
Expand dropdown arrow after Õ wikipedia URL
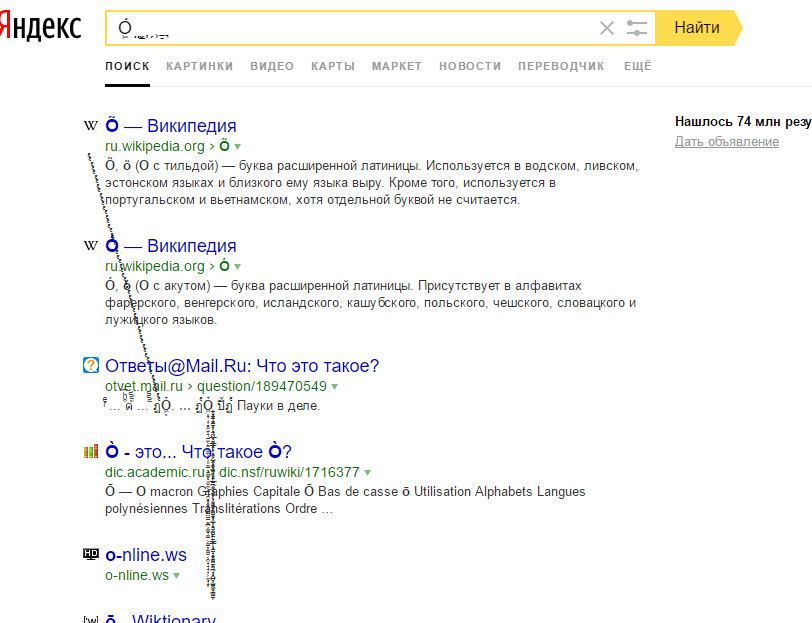pos(238,147)
